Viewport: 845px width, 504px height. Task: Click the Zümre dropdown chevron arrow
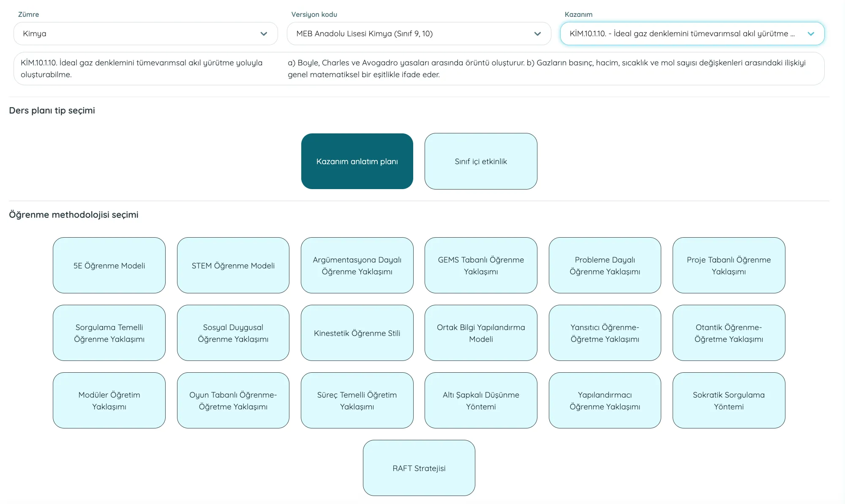point(264,34)
